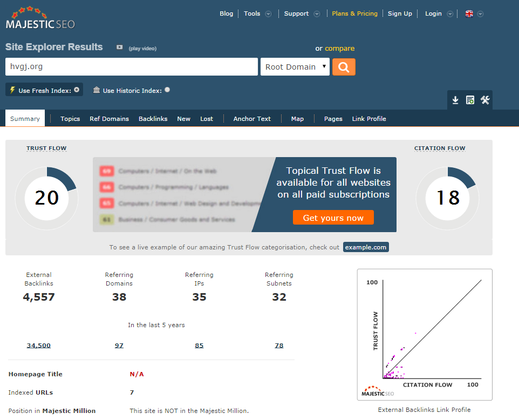Click the UK flag language icon

(469, 13)
